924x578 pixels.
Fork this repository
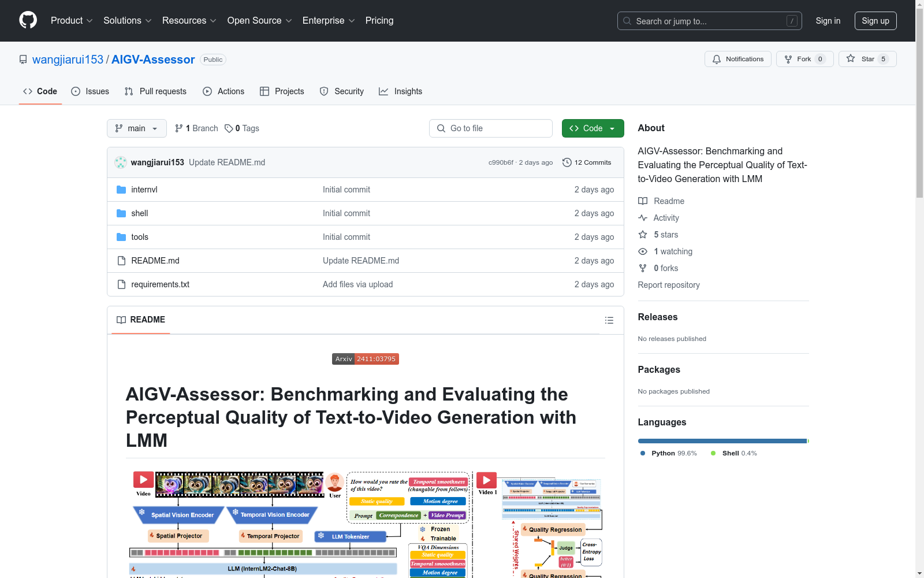(x=804, y=59)
